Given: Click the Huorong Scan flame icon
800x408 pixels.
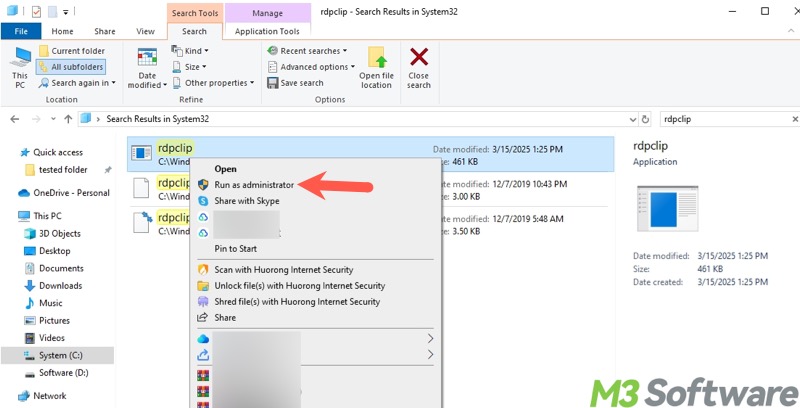Looking at the screenshot, I should tap(203, 270).
